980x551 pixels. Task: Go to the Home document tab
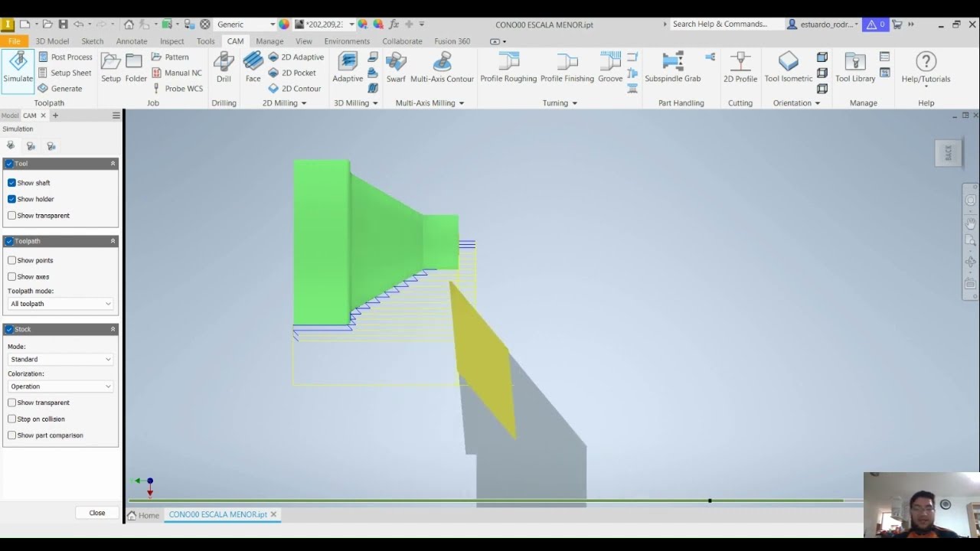[x=144, y=515]
